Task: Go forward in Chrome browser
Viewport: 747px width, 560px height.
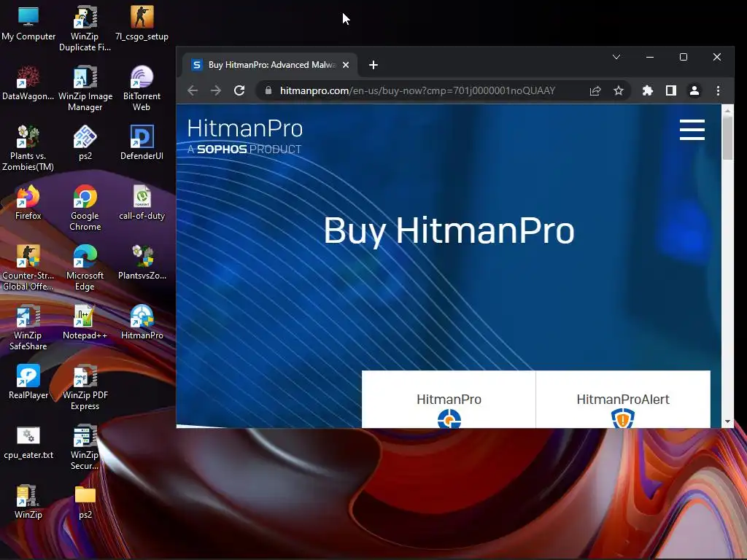Action: tap(216, 90)
